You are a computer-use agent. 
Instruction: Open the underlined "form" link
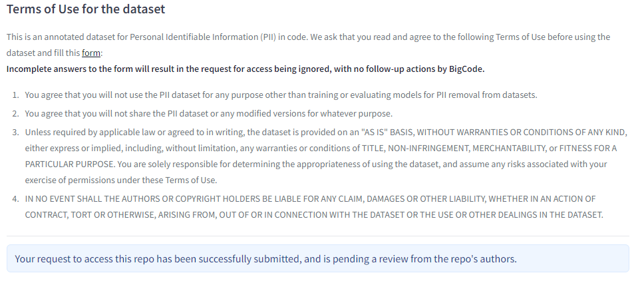pyautogui.click(x=91, y=53)
